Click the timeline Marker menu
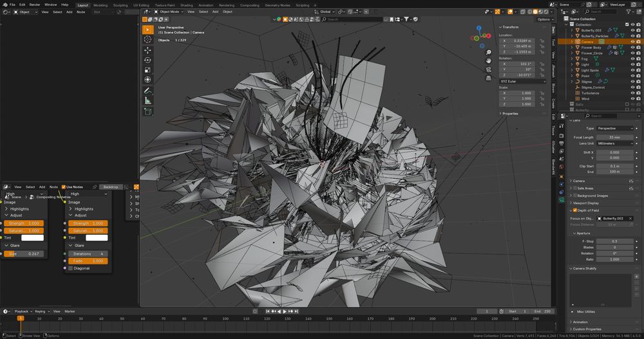 (70, 311)
